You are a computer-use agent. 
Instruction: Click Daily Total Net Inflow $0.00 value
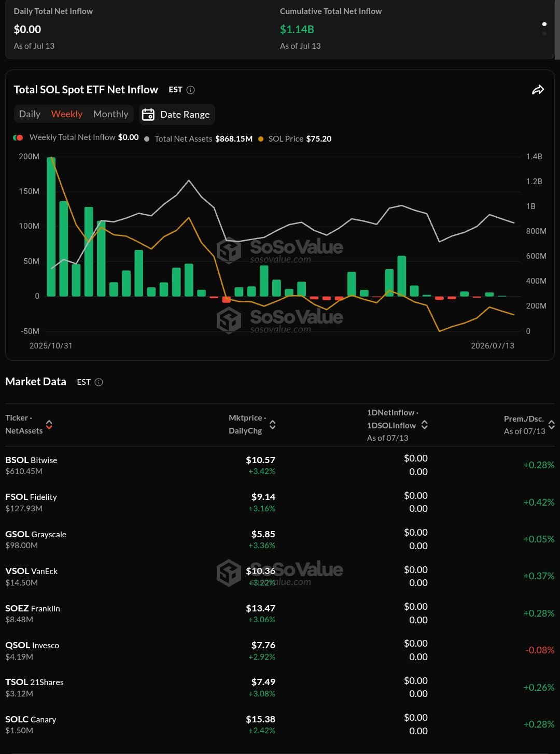(x=27, y=30)
